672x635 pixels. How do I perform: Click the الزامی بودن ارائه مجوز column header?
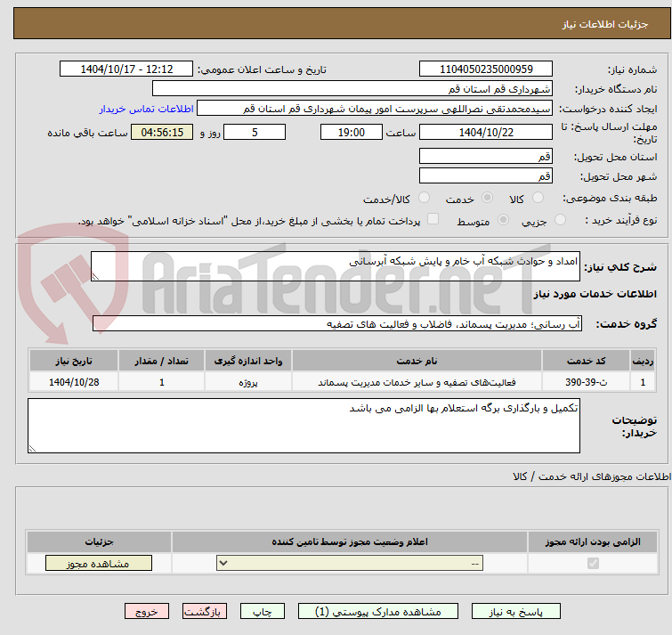(x=593, y=542)
